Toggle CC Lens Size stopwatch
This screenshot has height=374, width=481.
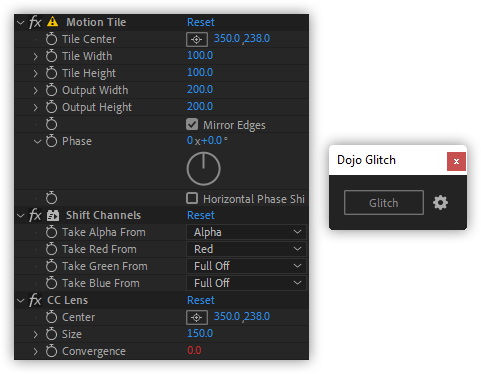click(x=51, y=334)
